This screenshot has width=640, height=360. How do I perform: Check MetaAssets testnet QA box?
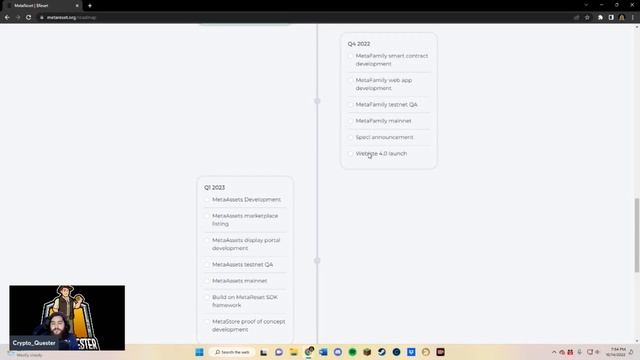click(x=207, y=265)
